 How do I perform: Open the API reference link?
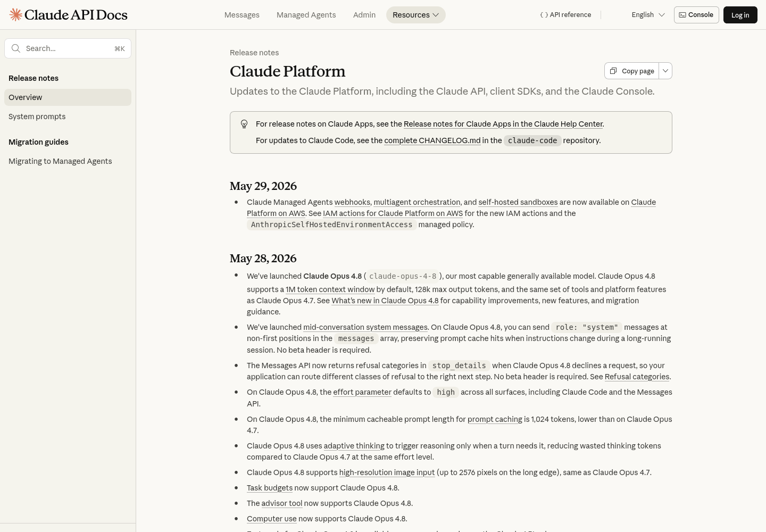(565, 15)
